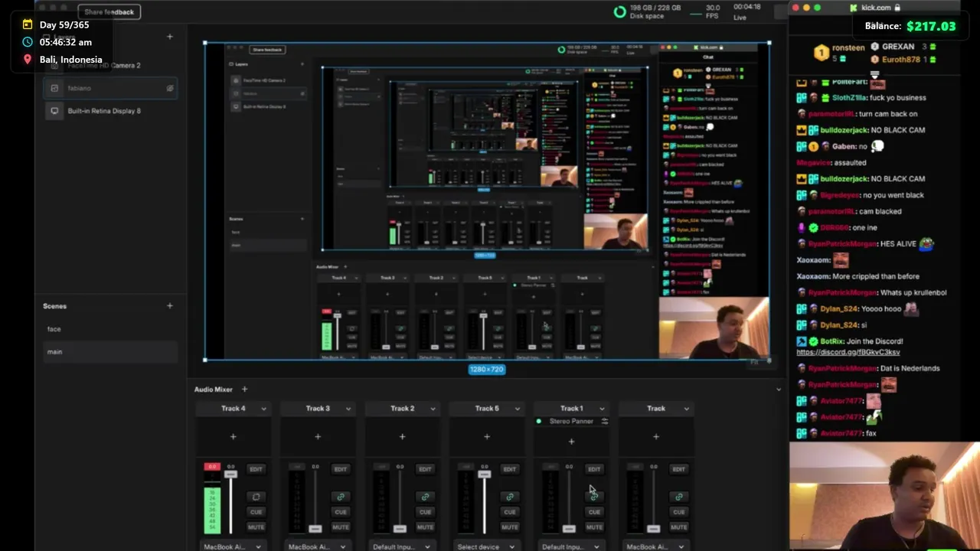
Task: Toggle the link icon on Track 3
Action: [x=341, y=497]
